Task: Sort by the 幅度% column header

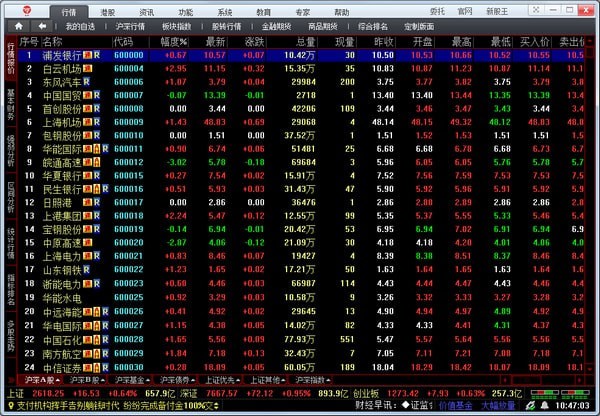Action: [173, 42]
